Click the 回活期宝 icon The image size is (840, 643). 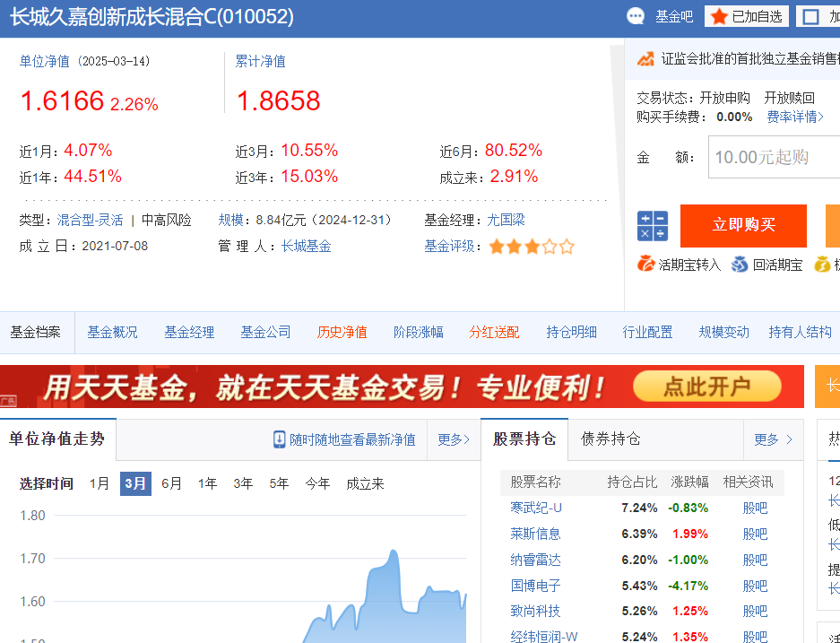740,265
